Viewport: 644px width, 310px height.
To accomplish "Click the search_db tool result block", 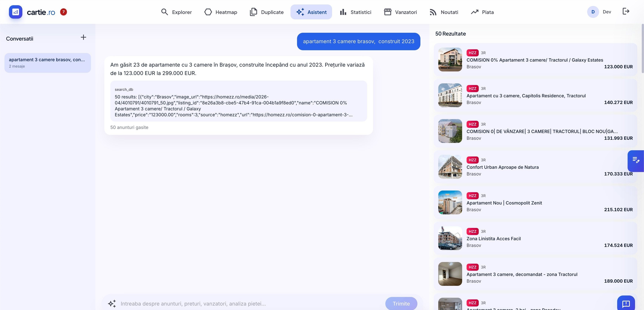I will coord(239,101).
